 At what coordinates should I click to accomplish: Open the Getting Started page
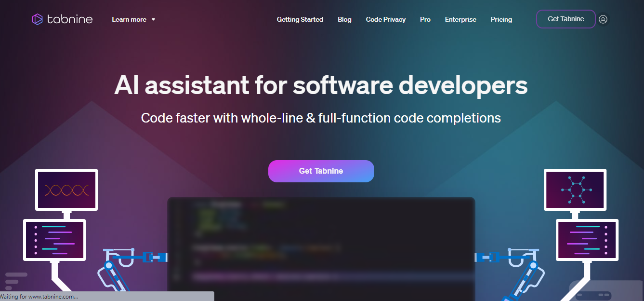(300, 19)
